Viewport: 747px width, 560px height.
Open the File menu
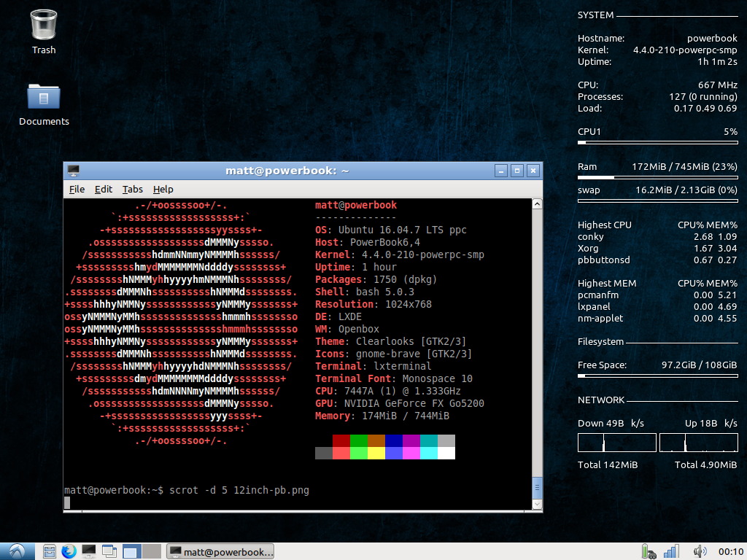77,189
